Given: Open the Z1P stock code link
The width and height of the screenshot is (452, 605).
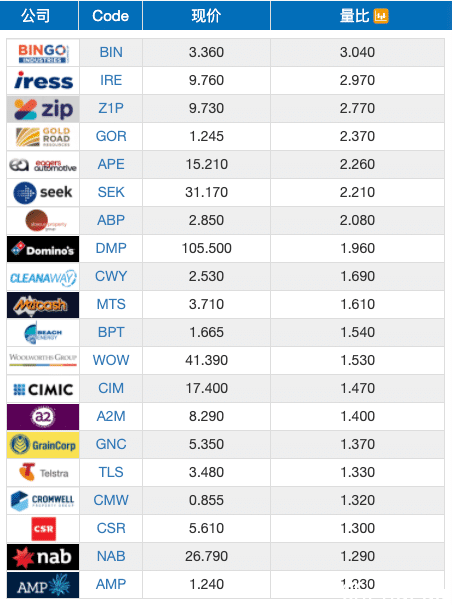Looking at the screenshot, I should tap(111, 108).
